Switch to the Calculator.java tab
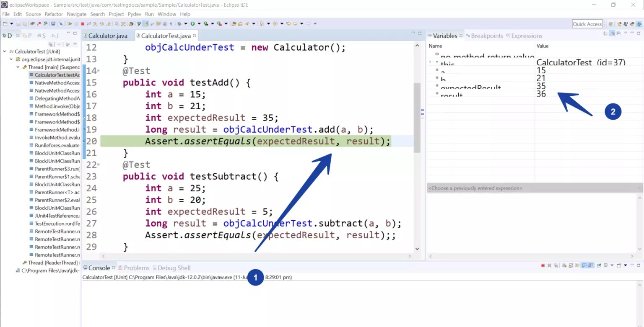The image size is (644, 327). click(107, 36)
